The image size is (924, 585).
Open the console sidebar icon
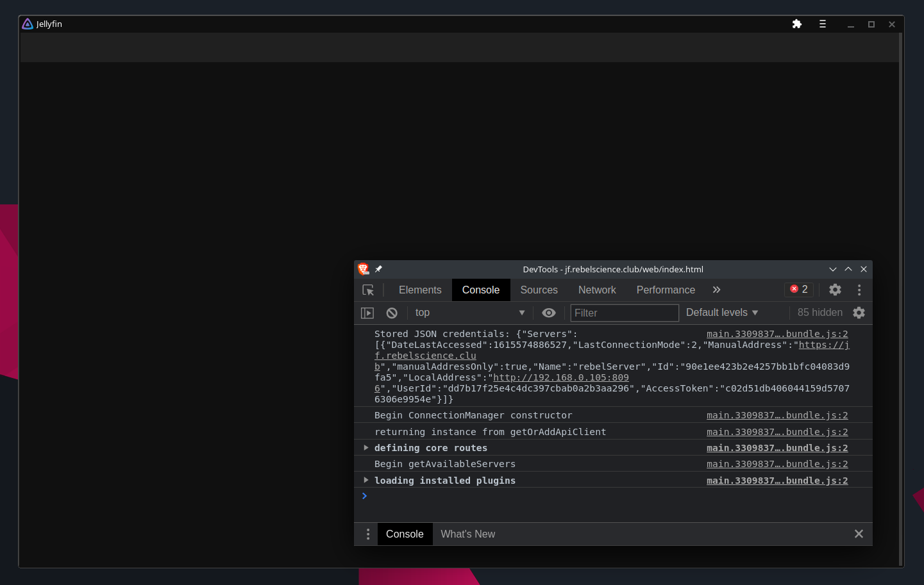(367, 313)
